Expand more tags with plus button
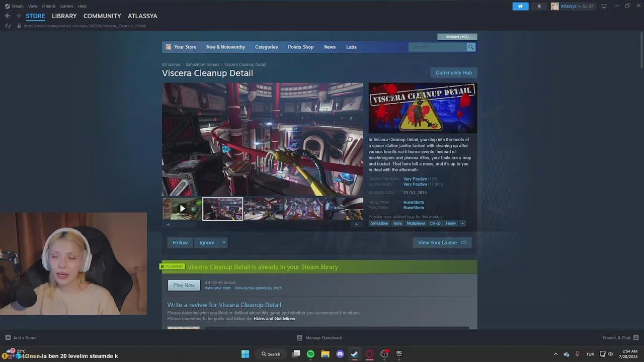 click(462, 223)
